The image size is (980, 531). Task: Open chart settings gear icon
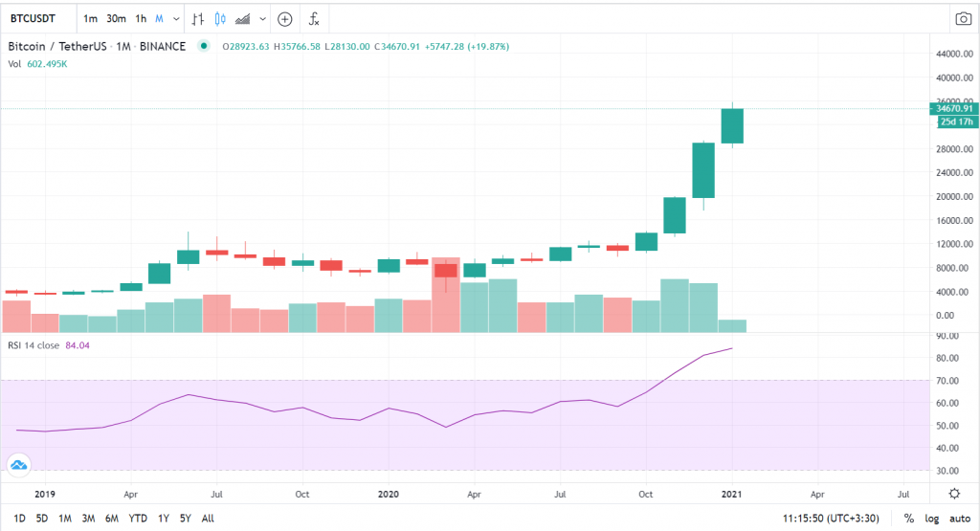pos(954,493)
